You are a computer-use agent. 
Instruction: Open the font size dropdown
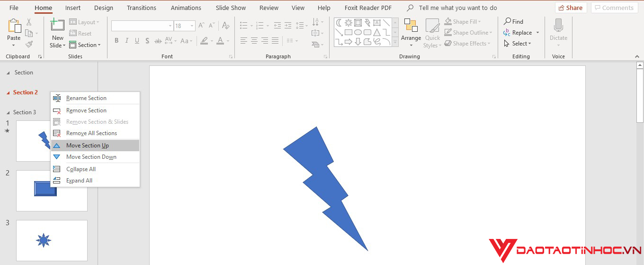192,26
